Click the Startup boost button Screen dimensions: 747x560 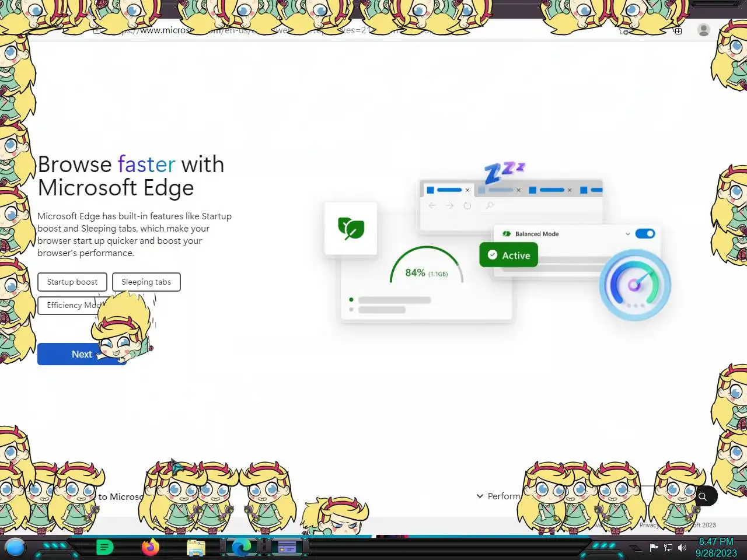(72, 282)
